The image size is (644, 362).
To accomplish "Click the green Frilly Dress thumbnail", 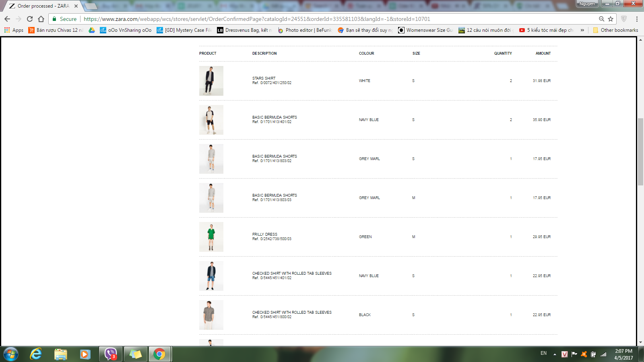I will (x=211, y=237).
